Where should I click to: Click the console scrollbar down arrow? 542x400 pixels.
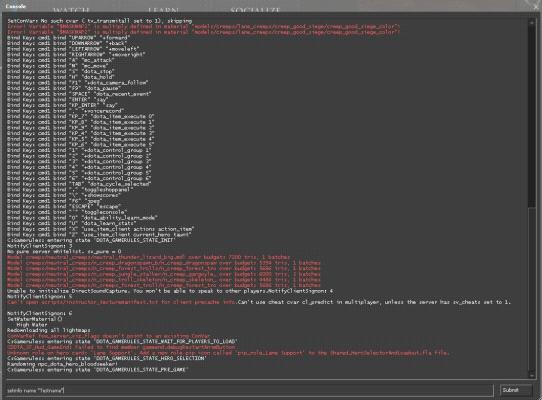coord(531,374)
